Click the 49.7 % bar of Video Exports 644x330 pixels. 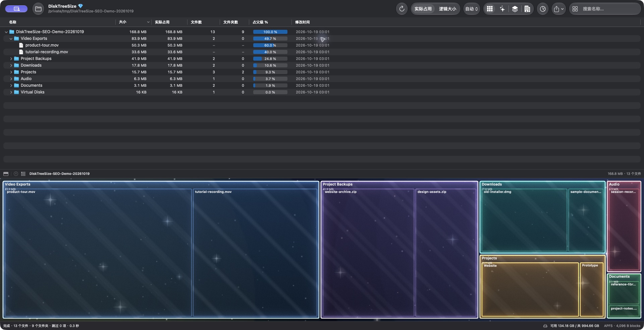pos(270,39)
